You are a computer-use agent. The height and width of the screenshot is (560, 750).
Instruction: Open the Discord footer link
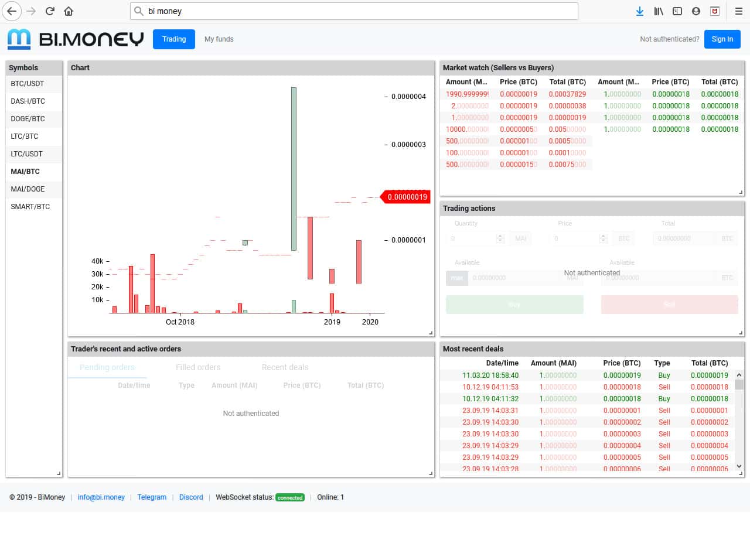click(191, 497)
